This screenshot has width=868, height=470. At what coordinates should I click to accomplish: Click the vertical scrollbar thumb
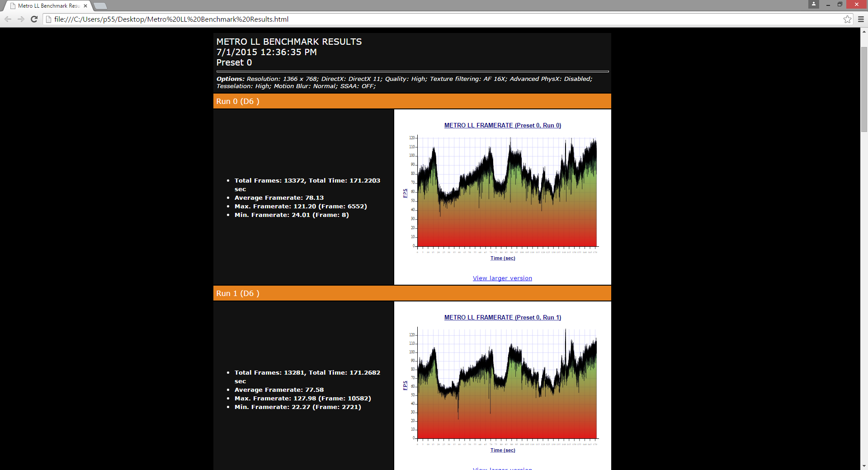(x=864, y=89)
